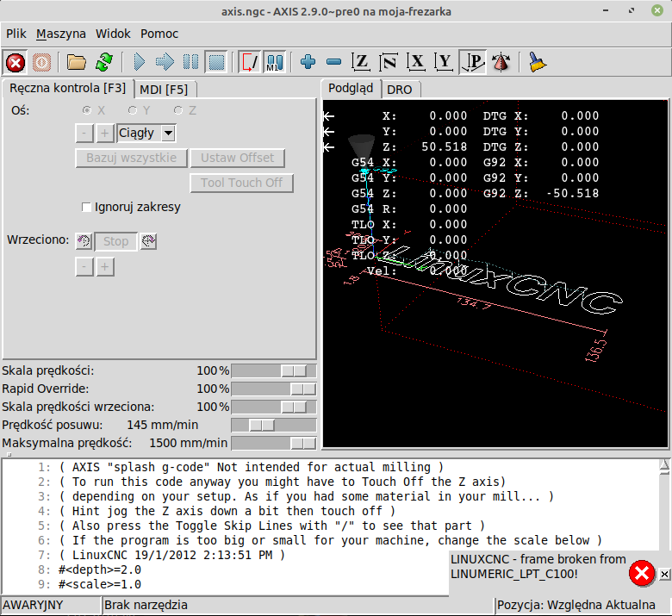Switch to the MDI [F5] tab
Image resolution: width=672 pixels, height=616 pixels.
click(x=164, y=89)
